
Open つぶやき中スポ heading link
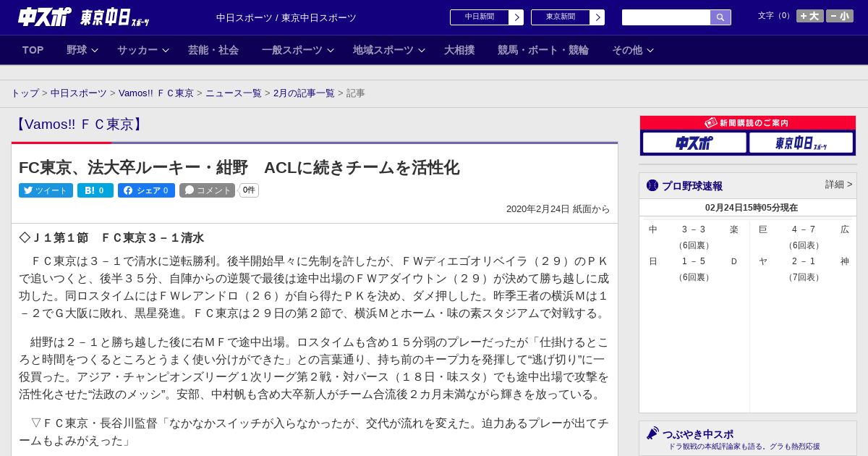pos(698,434)
